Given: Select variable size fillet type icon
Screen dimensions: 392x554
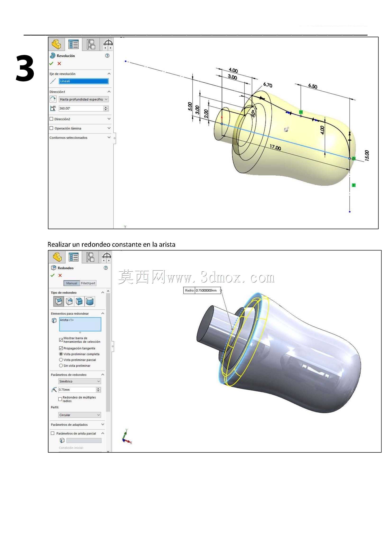Looking at the screenshot, I should [69, 301].
